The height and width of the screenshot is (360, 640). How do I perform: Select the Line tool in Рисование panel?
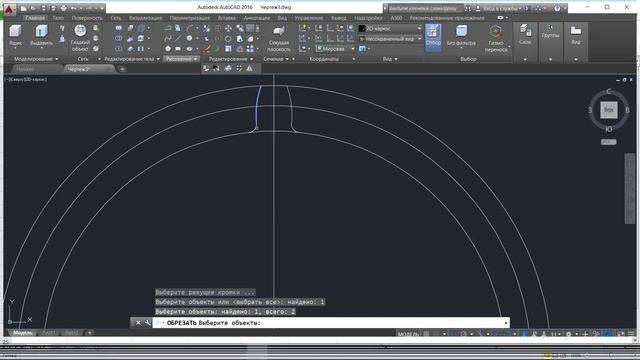tap(178, 38)
